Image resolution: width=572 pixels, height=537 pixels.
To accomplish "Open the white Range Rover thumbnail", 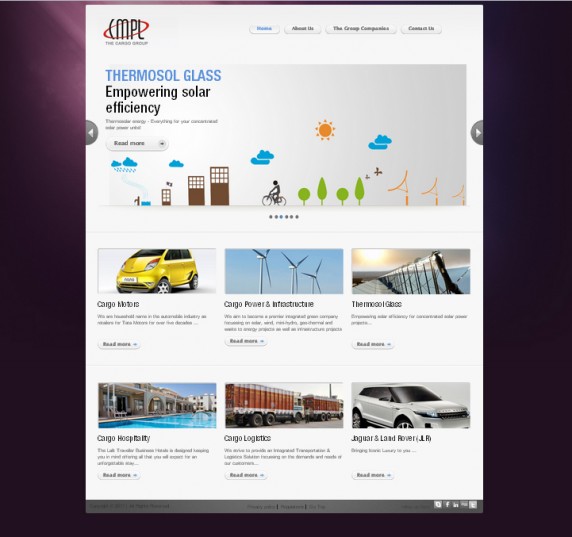I will click(411, 405).
